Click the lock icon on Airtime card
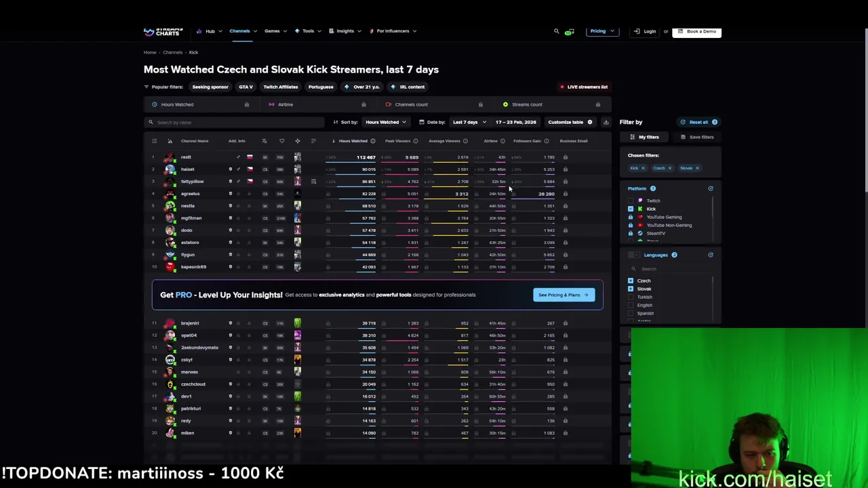868x488 pixels. pyautogui.click(x=363, y=104)
